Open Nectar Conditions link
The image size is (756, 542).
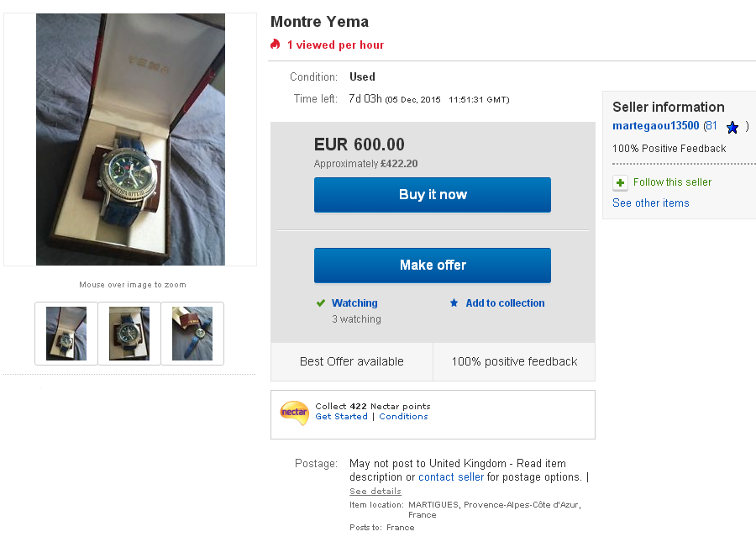(403, 417)
